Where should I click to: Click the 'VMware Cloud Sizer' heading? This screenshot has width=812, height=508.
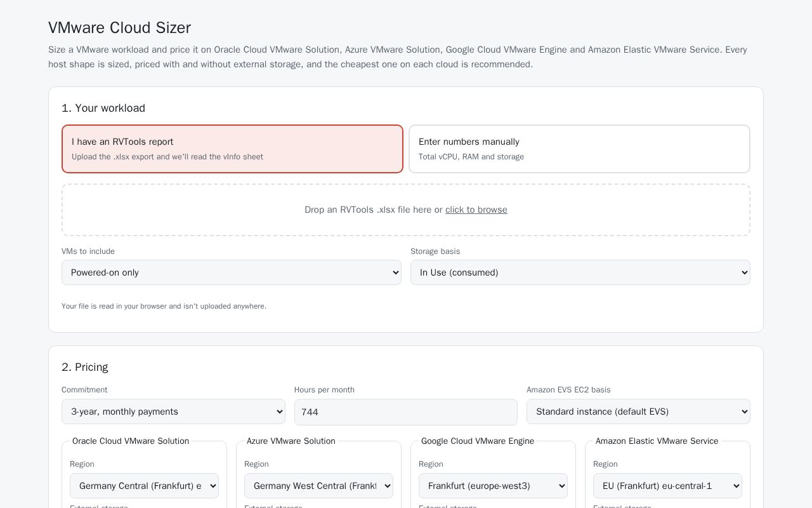click(x=119, y=28)
